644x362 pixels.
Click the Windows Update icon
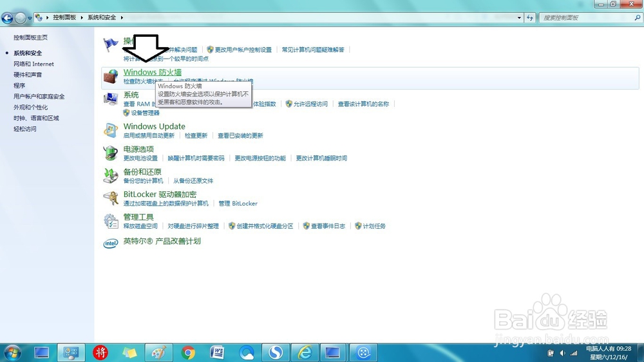click(111, 130)
